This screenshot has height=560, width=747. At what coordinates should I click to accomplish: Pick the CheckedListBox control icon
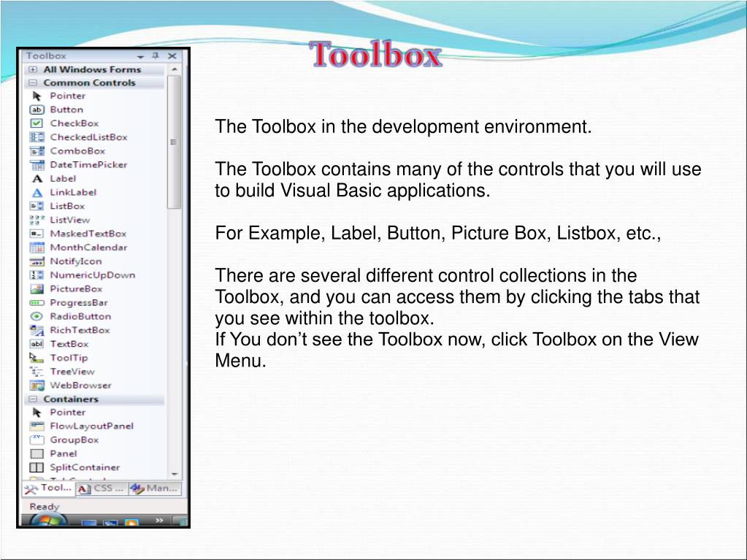pyautogui.click(x=37, y=137)
